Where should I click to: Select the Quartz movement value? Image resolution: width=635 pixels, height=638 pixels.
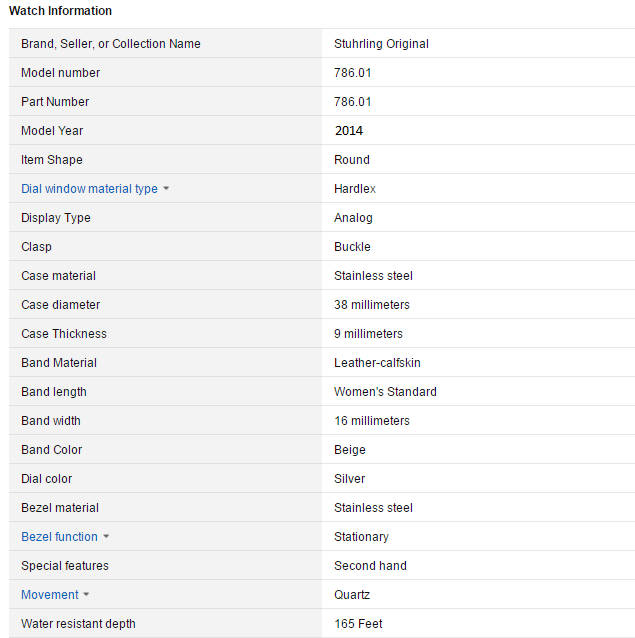click(x=352, y=595)
